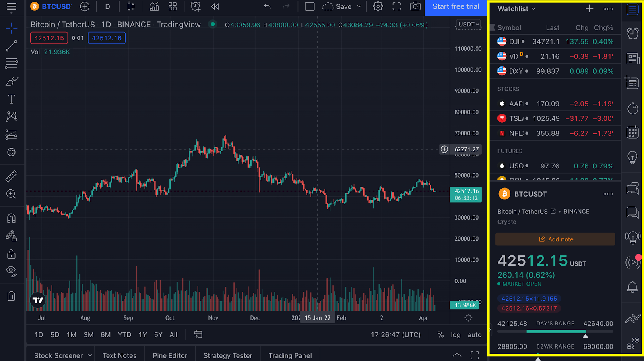Open the Bitcoin / TetherUS external link
This screenshot has height=361, width=644.
pos(553,211)
